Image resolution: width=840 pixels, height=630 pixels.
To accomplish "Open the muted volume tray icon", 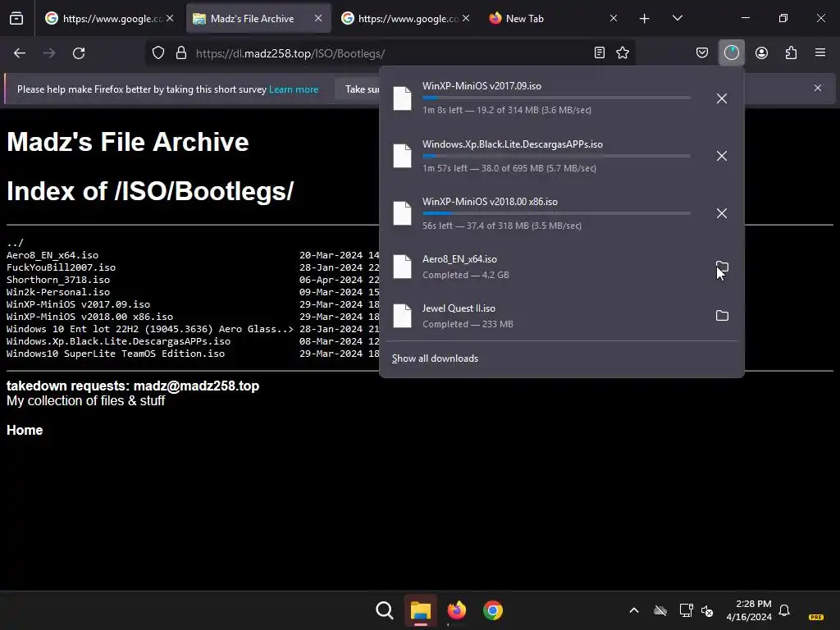I will point(707,610).
